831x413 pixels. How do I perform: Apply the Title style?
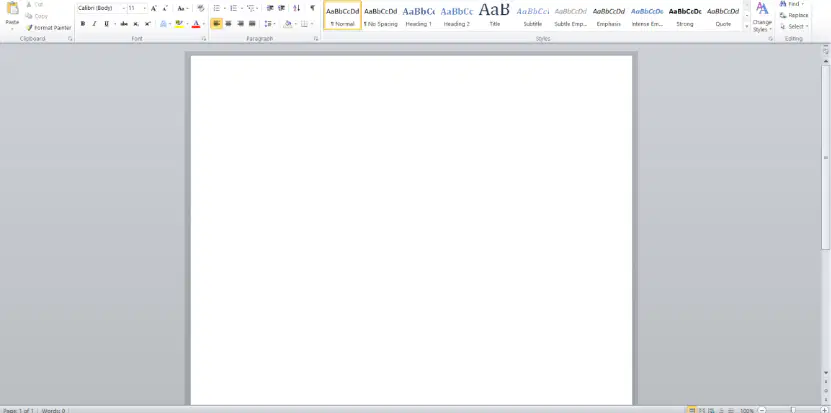(x=494, y=15)
